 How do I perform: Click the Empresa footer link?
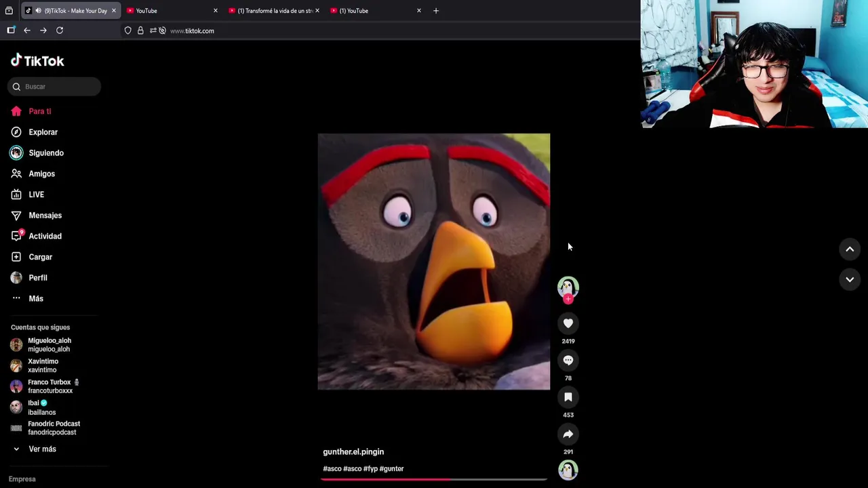coord(22,479)
